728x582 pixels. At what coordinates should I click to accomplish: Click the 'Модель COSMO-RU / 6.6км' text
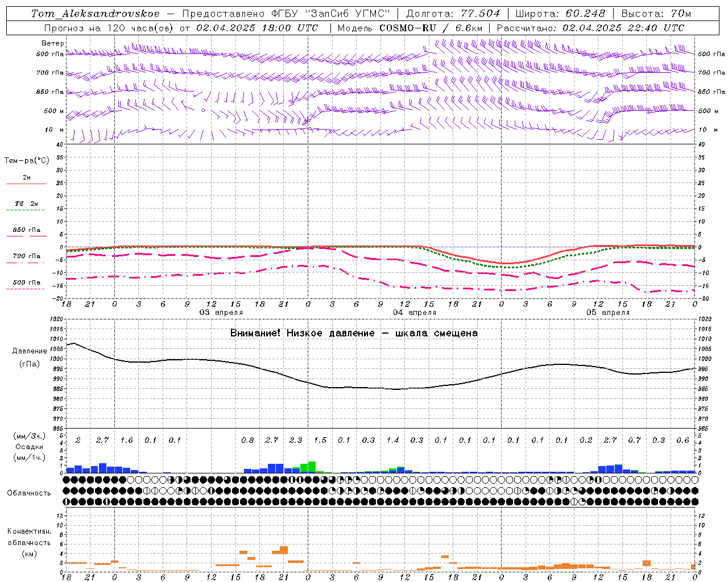(x=410, y=28)
